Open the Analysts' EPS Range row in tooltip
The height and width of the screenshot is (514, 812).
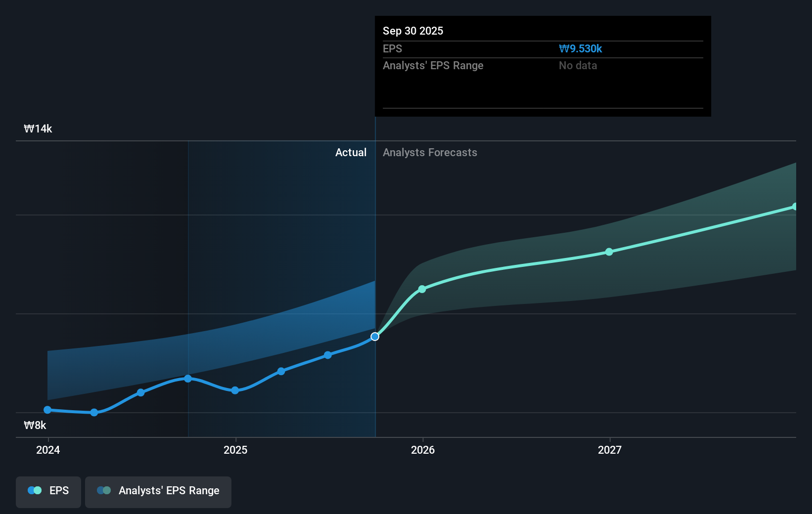[x=433, y=65]
